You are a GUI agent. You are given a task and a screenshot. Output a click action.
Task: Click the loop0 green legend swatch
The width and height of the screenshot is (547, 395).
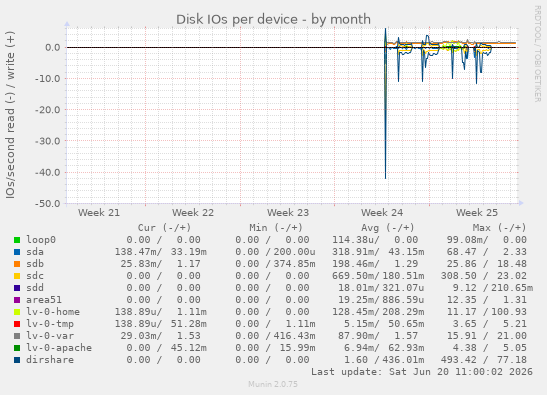click(17, 240)
